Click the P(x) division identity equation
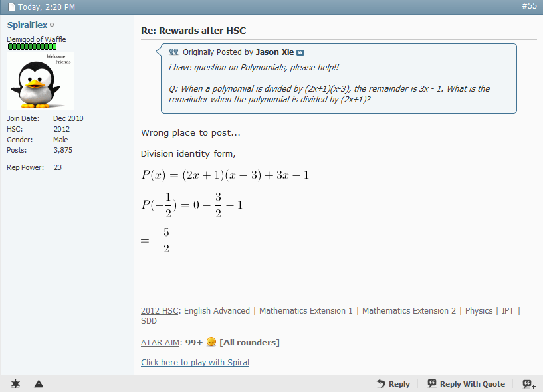The width and height of the screenshot is (543, 392). [x=225, y=175]
